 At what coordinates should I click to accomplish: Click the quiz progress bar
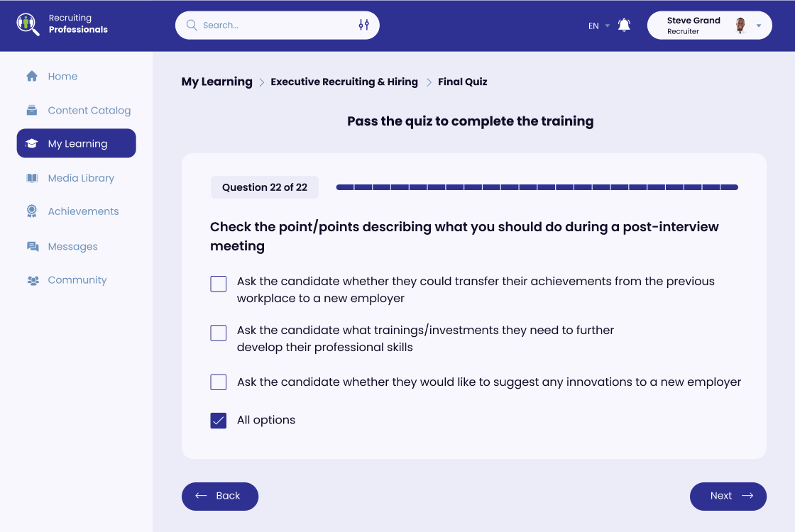click(537, 187)
